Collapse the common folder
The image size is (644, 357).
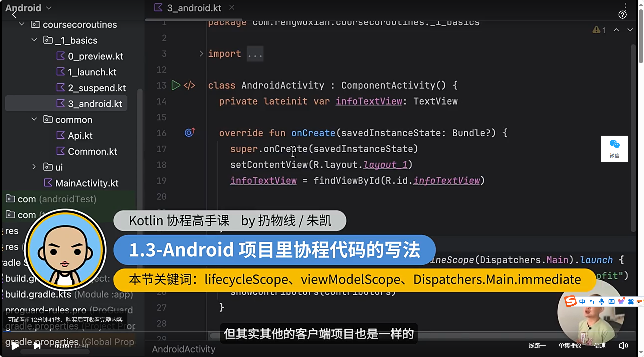point(34,120)
